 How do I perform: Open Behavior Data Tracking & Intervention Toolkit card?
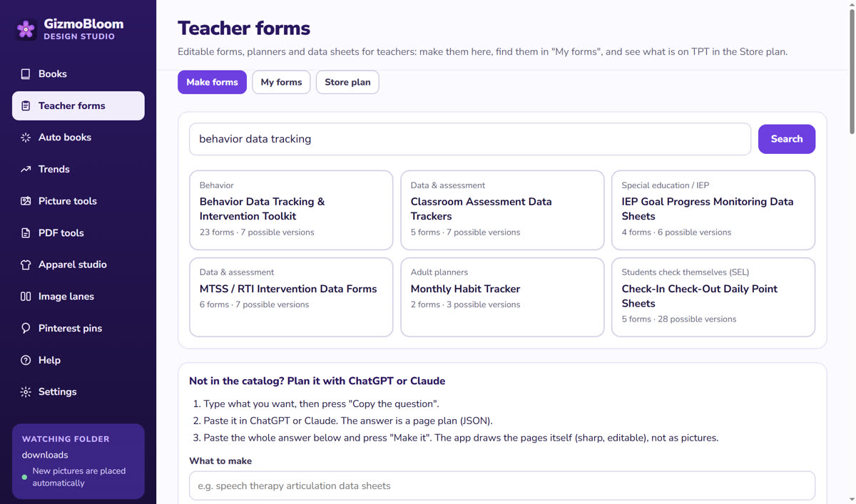(x=291, y=210)
